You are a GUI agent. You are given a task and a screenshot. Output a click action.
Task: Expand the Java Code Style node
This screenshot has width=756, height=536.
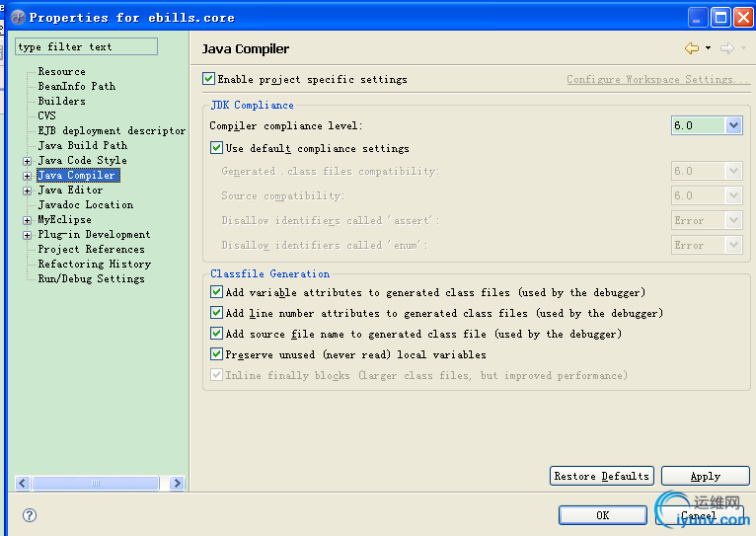(28, 161)
